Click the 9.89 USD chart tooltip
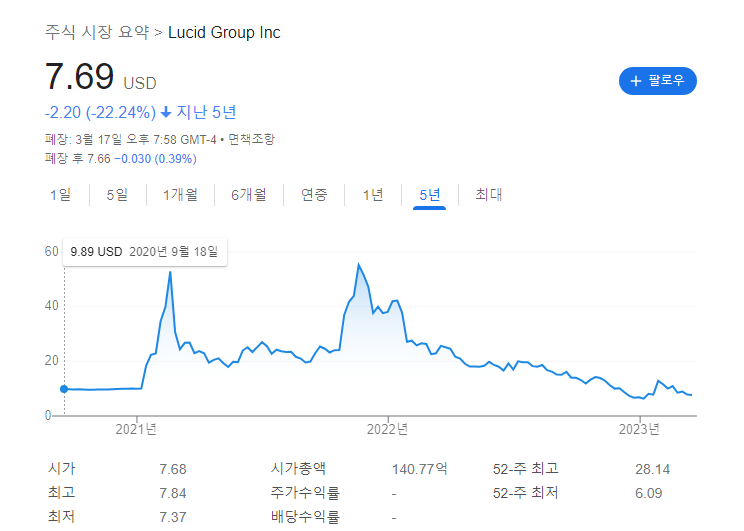The width and height of the screenshot is (744, 531). click(145, 252)
